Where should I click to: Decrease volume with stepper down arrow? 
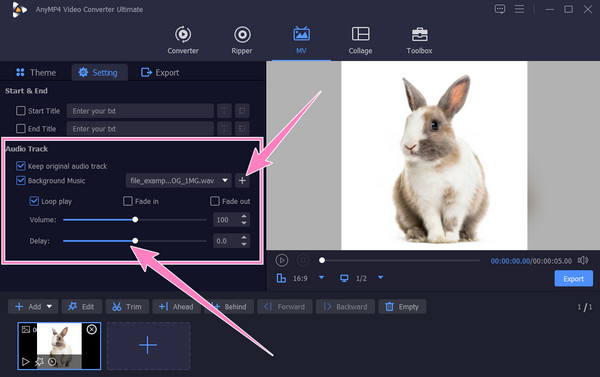(x=244, y=223)
